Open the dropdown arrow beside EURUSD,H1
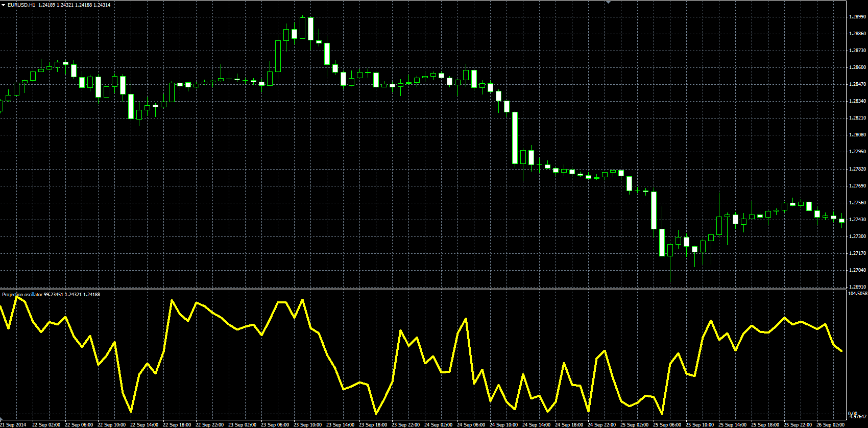 coord(4,5)
